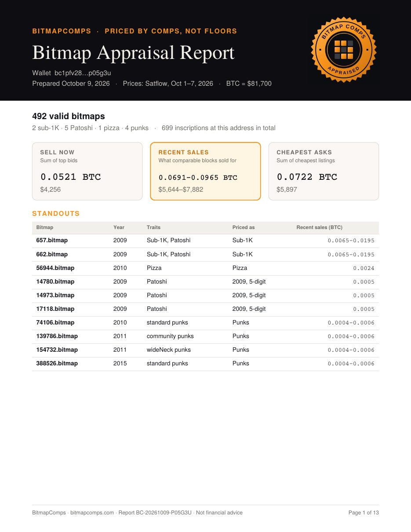Click 'Sub-1K, Patoshi' in 662.bitmap row
The height and width of the screenshot is (532, 411).
click(x=169, y=254)
